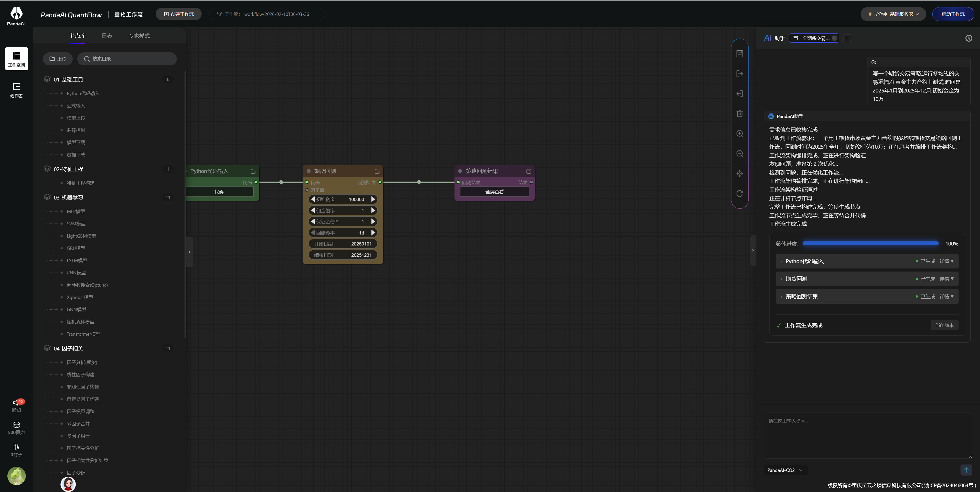Click the save workflow icon on canvas toolbar
980x492 pixels.
740,54
